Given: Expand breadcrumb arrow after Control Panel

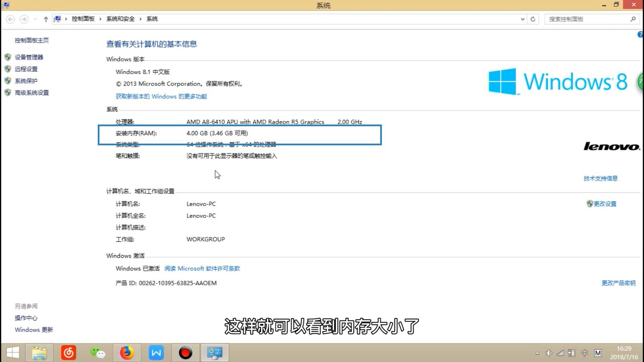Looking at the screenshot, I should [x=100, y=19].
